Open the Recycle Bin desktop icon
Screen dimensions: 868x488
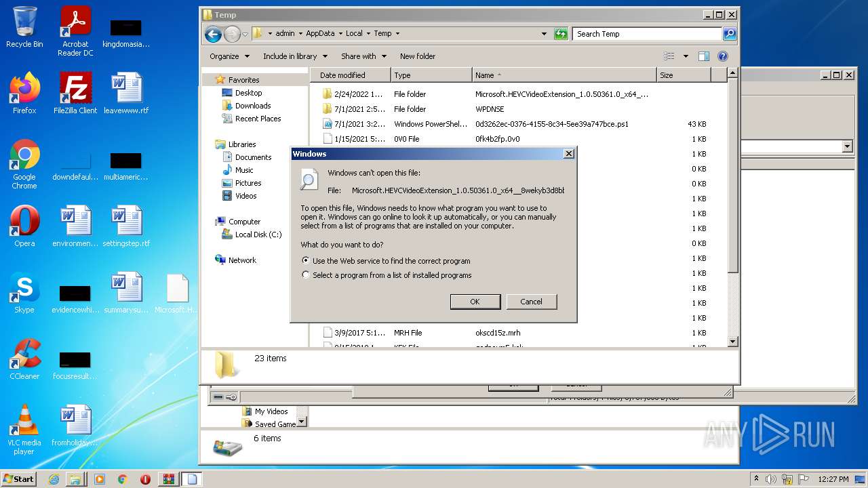(24, 28)
